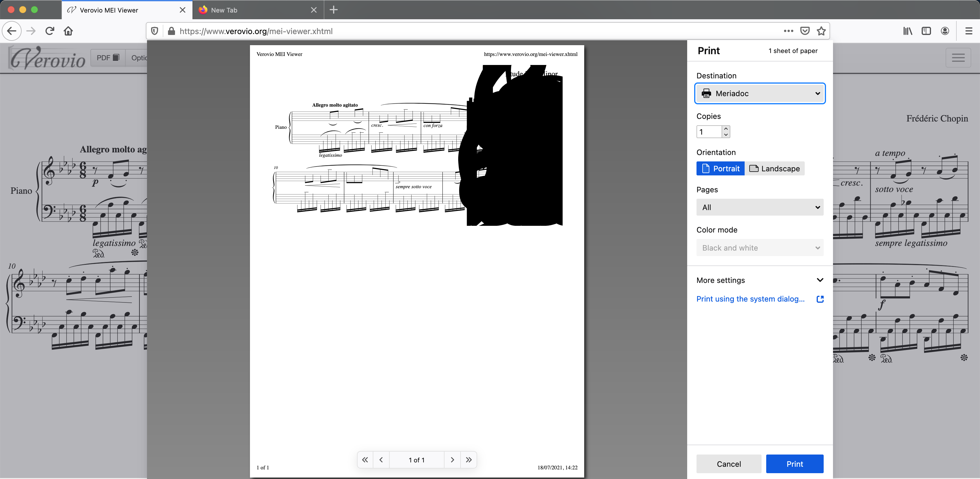Open the system print dialog

(750, 299)
